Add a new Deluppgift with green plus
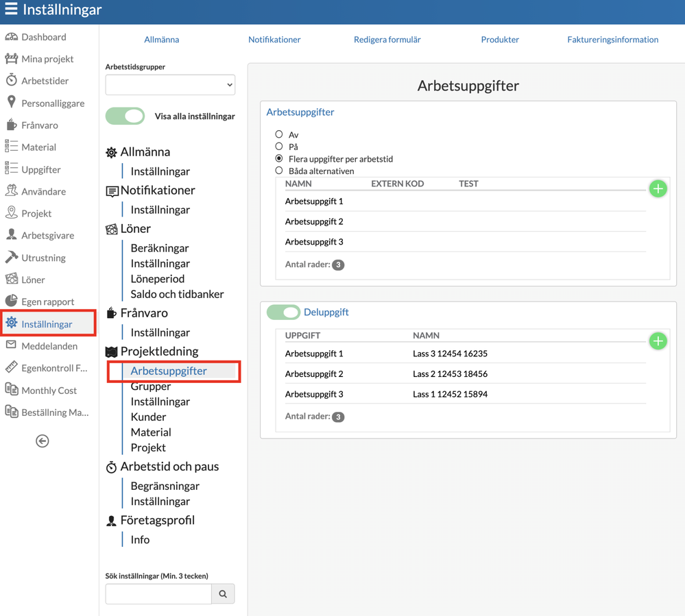Screen dimensions: 685x616 (658, 341)
